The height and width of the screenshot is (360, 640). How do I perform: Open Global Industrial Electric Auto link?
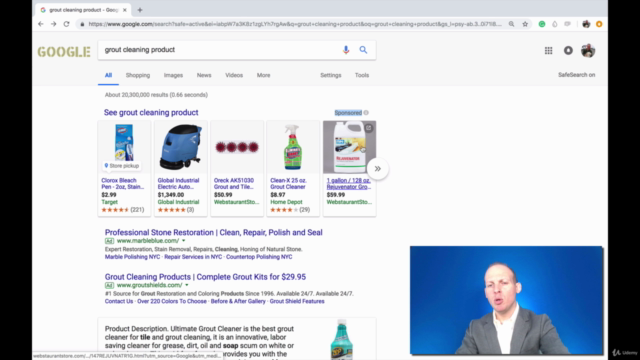click(x=178, y=184)
